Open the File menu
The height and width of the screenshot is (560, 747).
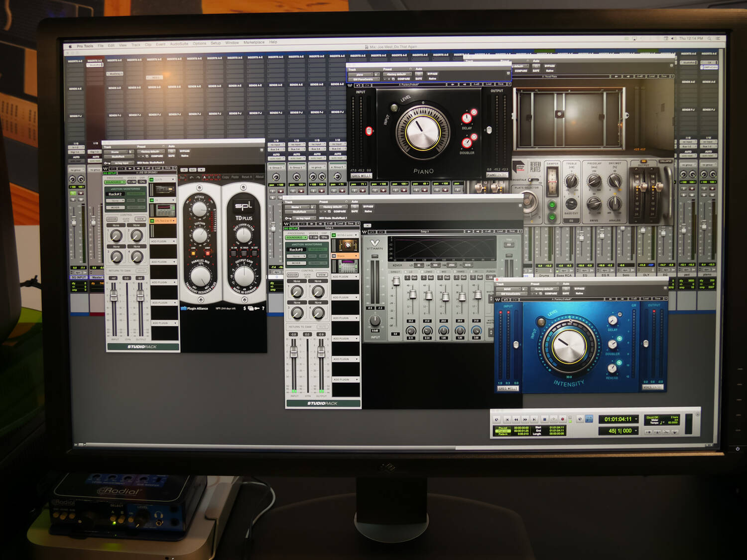point(101,45)
